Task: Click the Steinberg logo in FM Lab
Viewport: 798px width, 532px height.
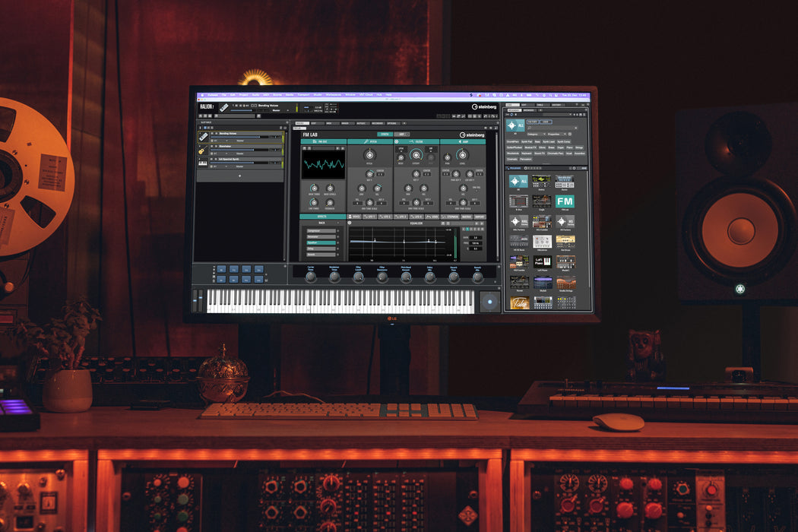Action: click(471, 135)
